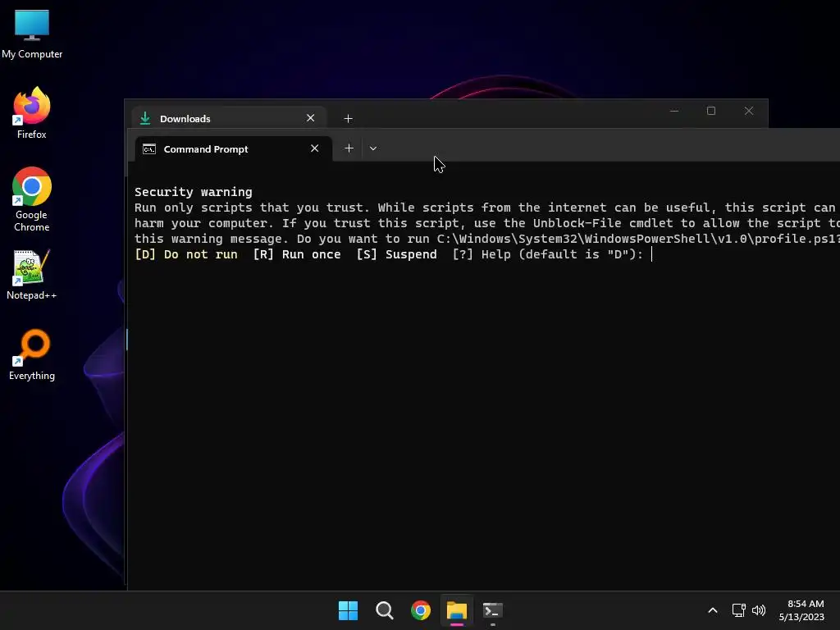This screenshot has height=630, width=840.
Task: Open the Windows Start menu
Action: tap(348, 610)
